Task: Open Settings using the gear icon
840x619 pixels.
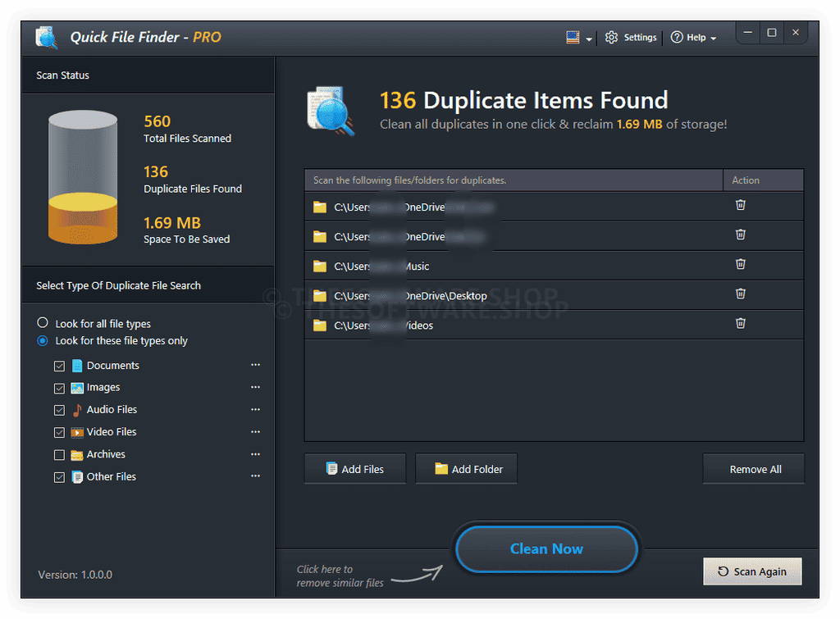Action: [x=611, y=37]
